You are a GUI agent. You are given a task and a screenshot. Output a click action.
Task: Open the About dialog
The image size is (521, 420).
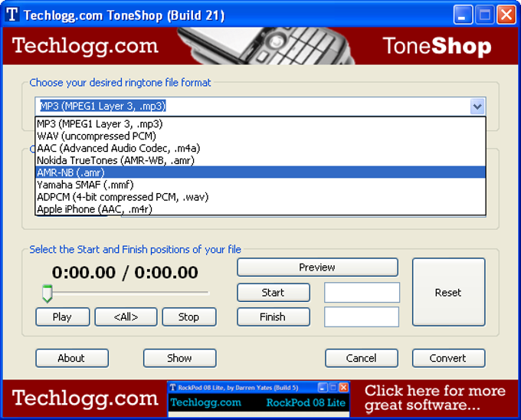tap(72, 358)
